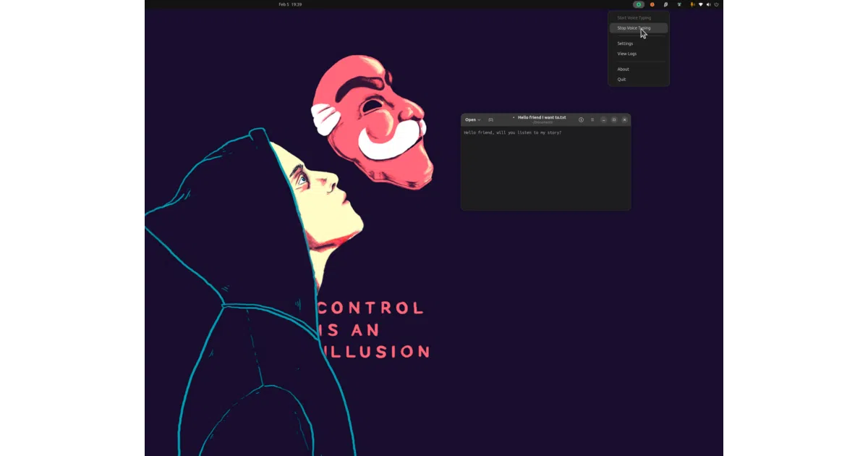
Task: Minimize the text editor window
Action: [x=603, y=119]
